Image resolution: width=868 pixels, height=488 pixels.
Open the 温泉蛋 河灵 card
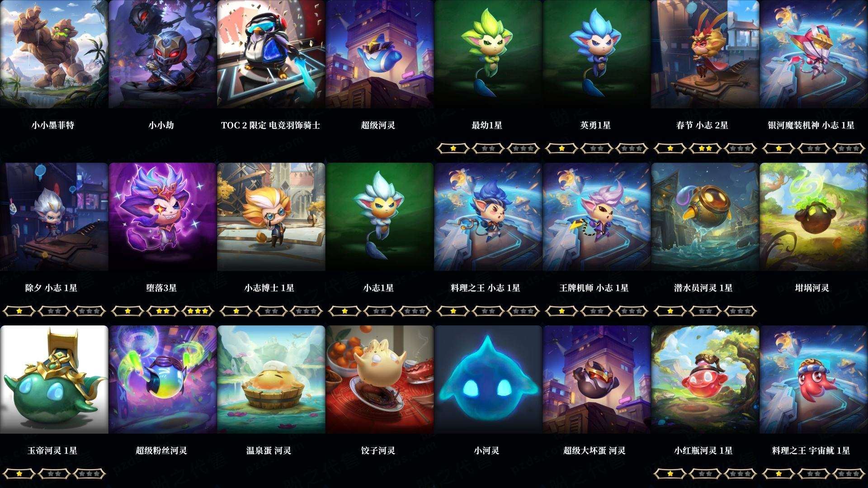click(x=271, y=380)
